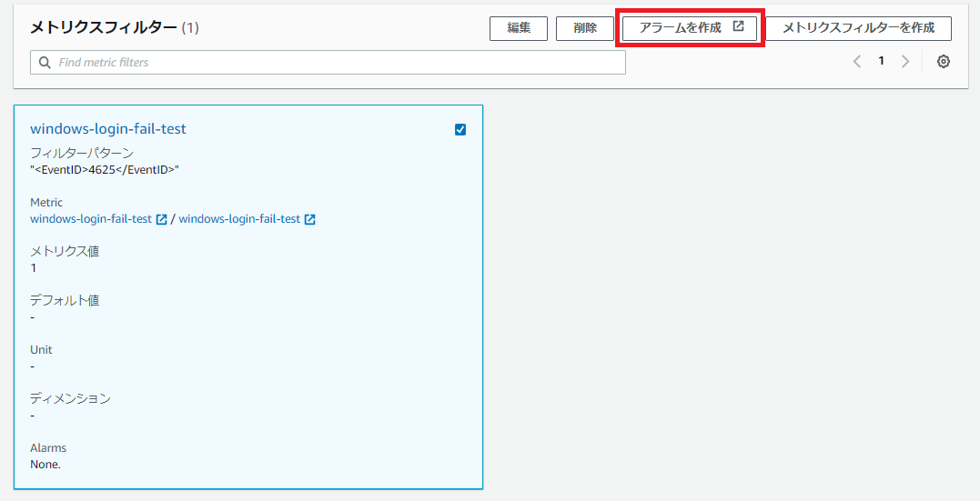This screenshot has width=980, height=501.
Task: Click the filter pattern text with EventID 4625
Action: tap(105, 169)
